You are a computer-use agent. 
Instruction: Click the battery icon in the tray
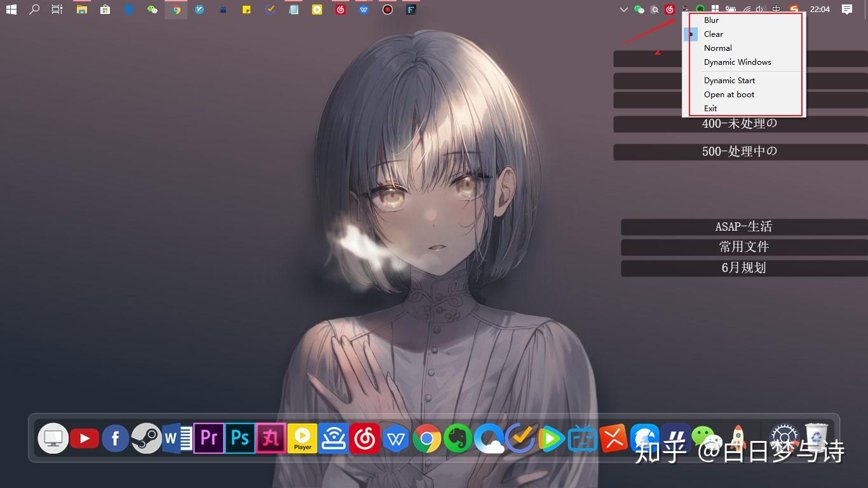pos(731,10)
